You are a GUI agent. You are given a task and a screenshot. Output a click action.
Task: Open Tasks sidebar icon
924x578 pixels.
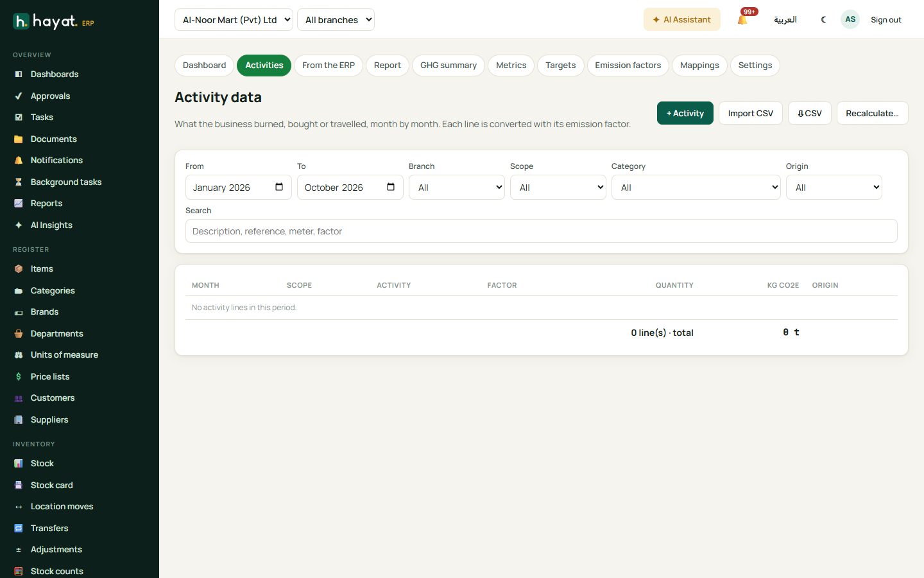[x=19, y=118]
